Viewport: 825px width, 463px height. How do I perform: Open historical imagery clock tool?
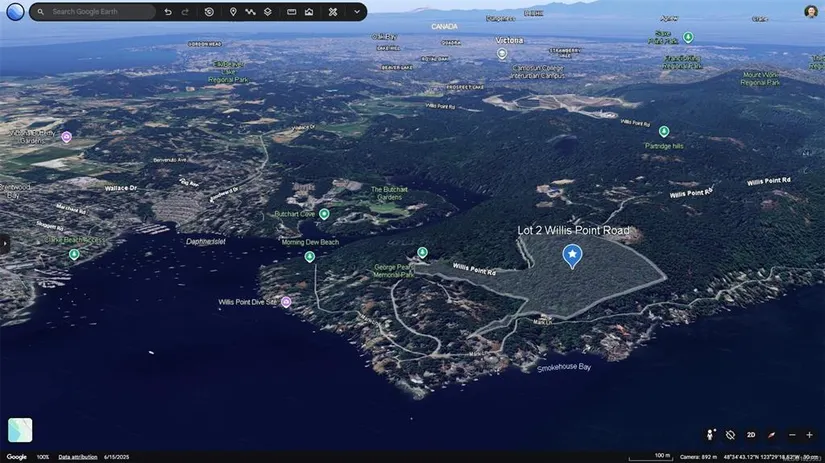[209, 12]
